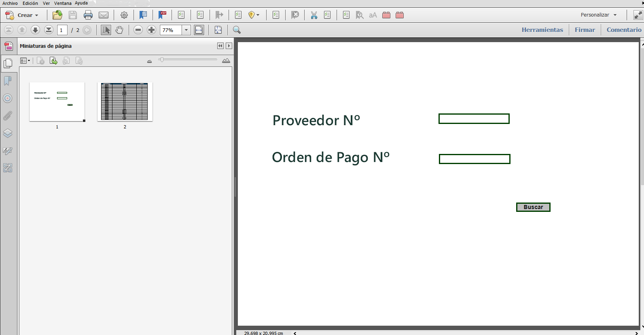644x335 pixels.
Task: Rotate pages clockwise icon in the thumbnails panel
Action: point(79,61)
